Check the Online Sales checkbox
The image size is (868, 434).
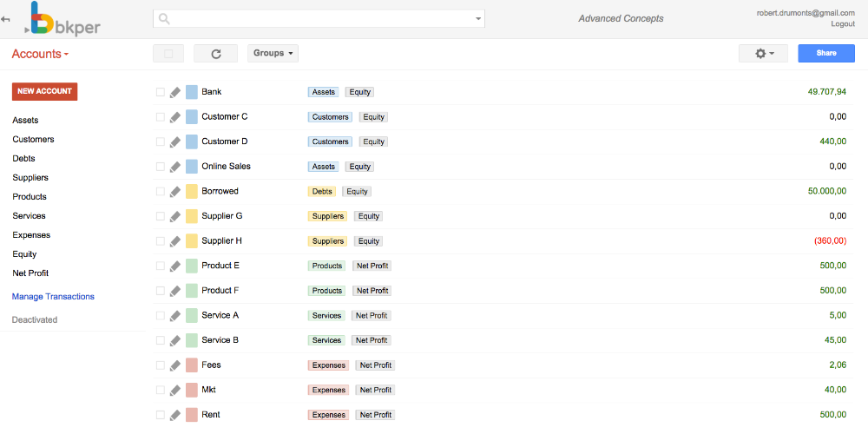161,166
